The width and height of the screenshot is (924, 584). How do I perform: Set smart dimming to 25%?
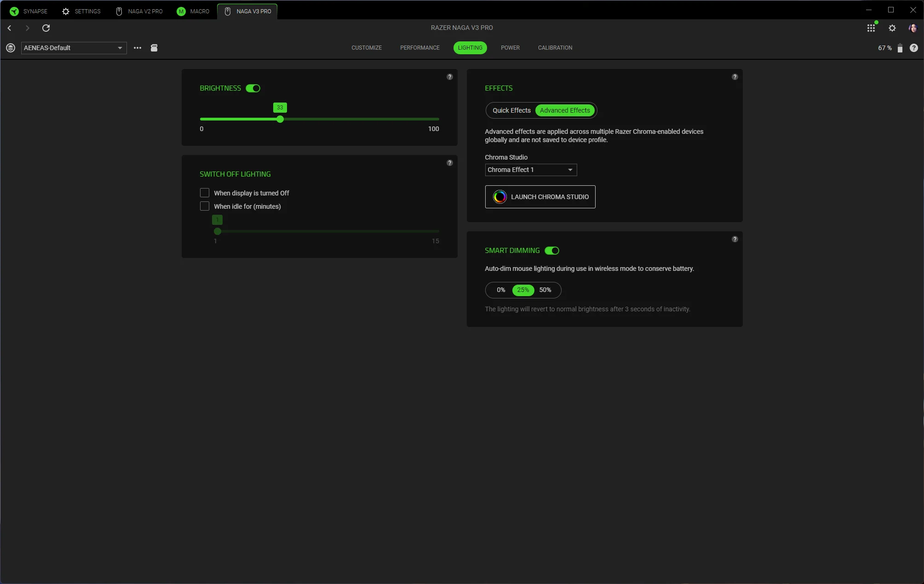tap(523, 290)
